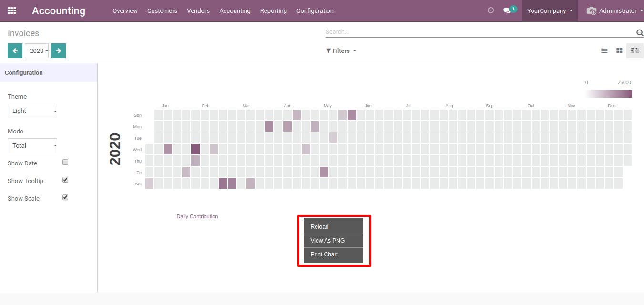Viewport: 644px width, 305px height.
Task: Click the Daily Contribution link
Action: click(x=197, y=216)
